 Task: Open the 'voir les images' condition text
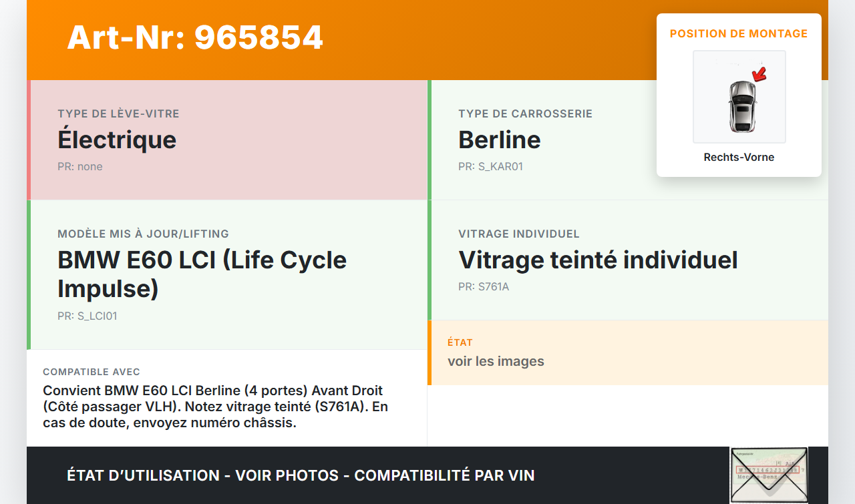pos(496,361)
